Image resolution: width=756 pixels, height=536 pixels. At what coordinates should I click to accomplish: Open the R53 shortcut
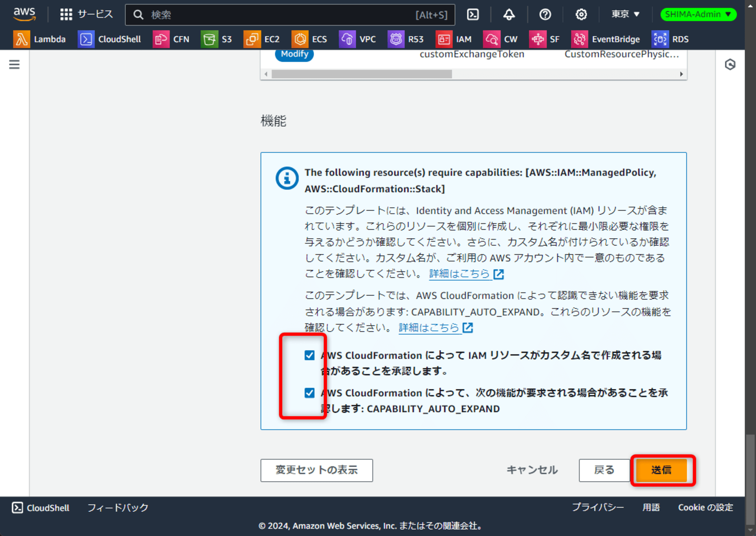406,39
